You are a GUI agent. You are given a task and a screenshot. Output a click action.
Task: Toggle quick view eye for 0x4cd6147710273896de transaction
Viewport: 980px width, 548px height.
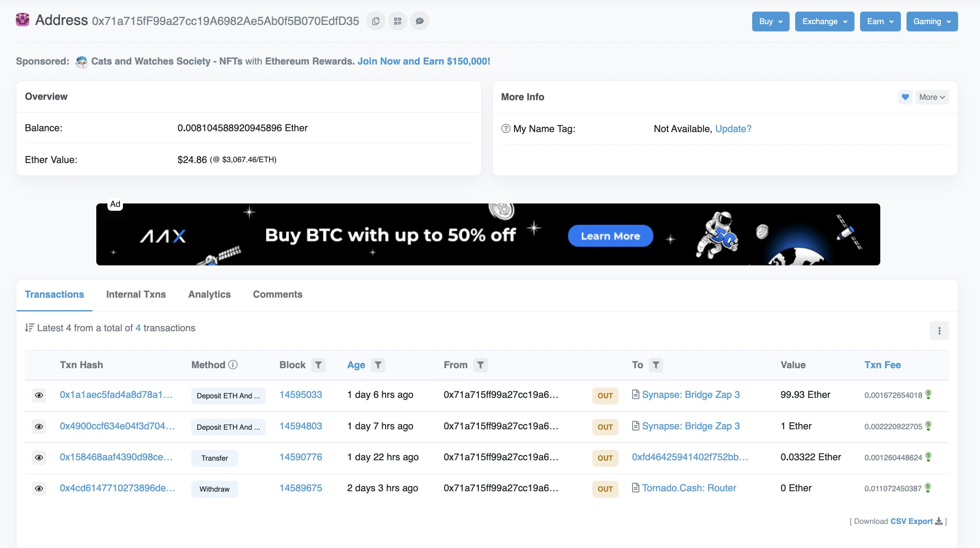tap(39, 489)
